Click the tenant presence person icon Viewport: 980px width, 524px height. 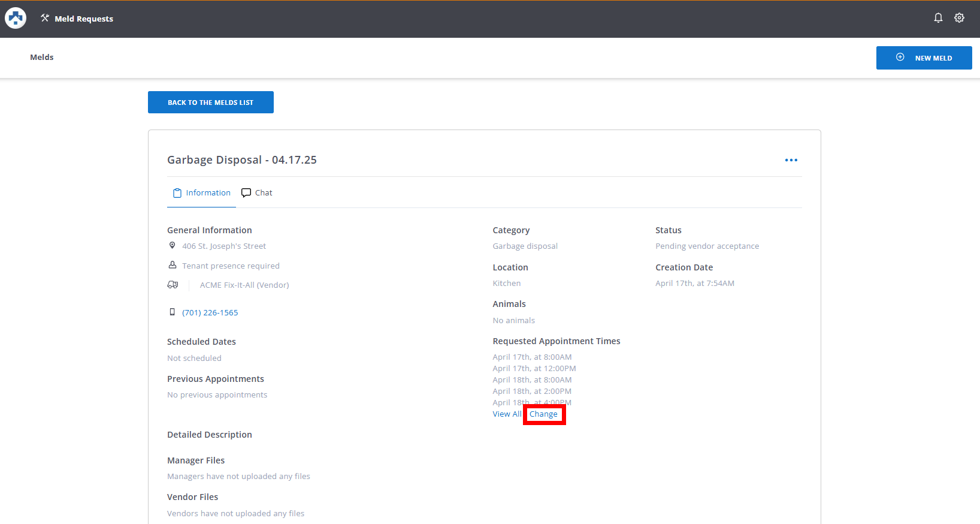172,265
